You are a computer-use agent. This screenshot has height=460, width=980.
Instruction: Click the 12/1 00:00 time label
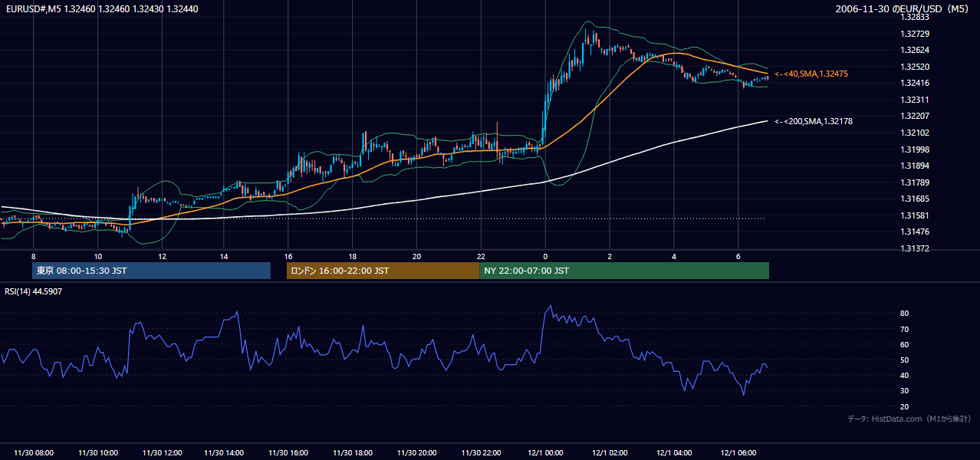coord(546,453)
